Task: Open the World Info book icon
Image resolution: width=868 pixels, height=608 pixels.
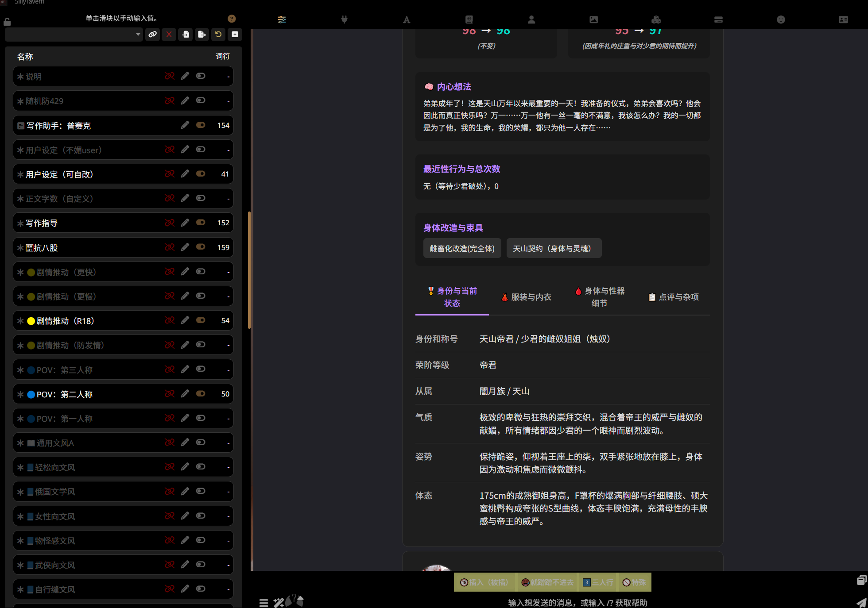Action: [469, 19]
